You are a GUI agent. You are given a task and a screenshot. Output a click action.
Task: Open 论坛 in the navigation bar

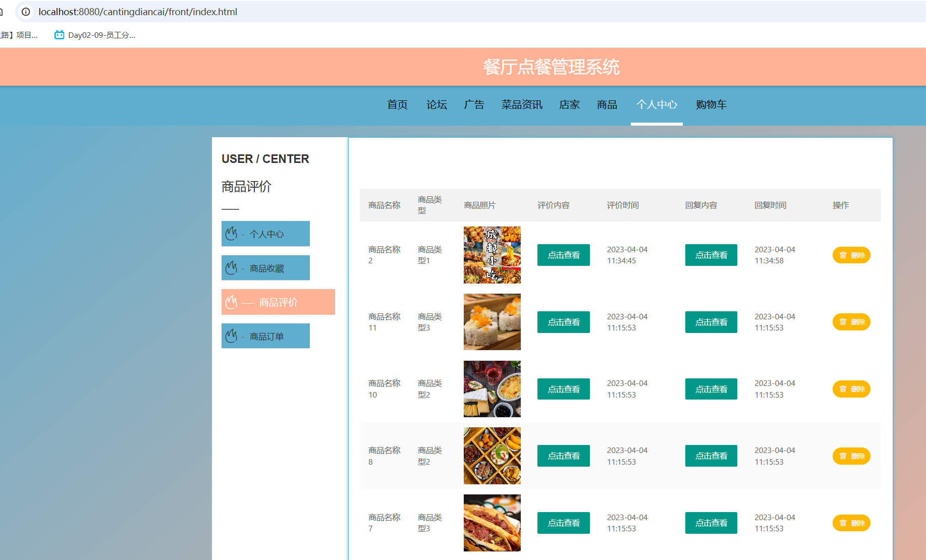pyautogui.click(x=437, y=105)
